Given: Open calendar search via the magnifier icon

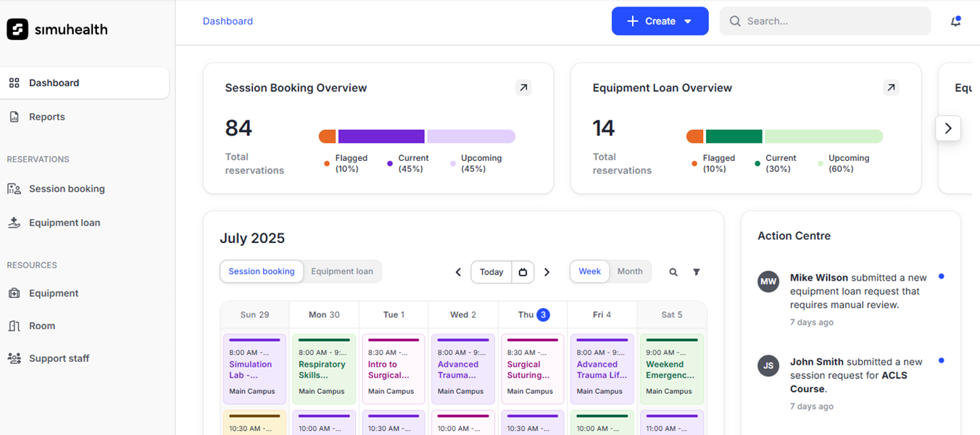Looking at the screenshot, I should [673, 271].
